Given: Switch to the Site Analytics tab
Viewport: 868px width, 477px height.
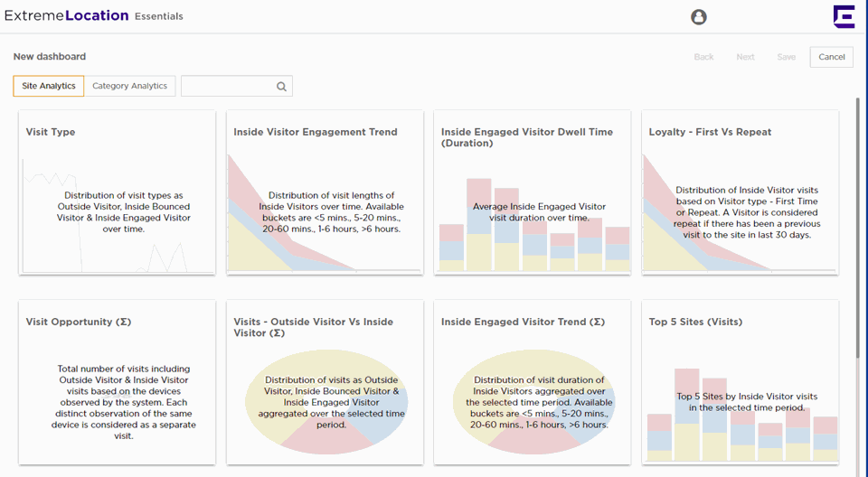Looking at the screenshot, I should tap(49, 86).
